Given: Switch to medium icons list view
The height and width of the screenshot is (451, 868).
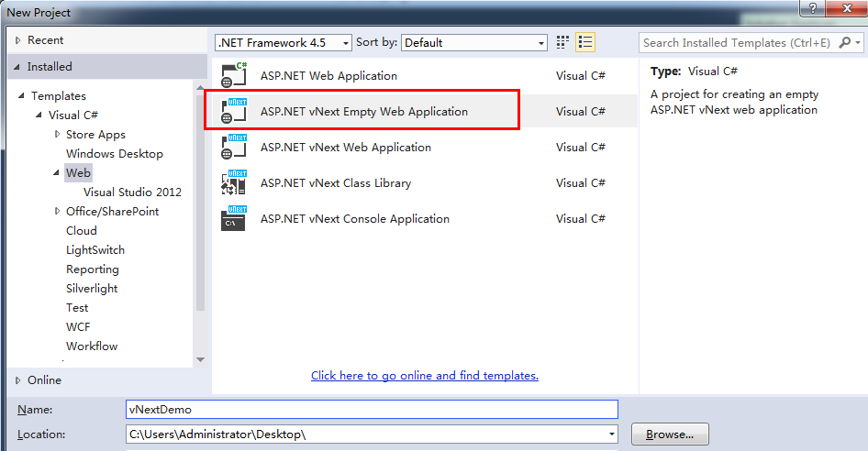Looking at the screenshot, I should [585, 42].
